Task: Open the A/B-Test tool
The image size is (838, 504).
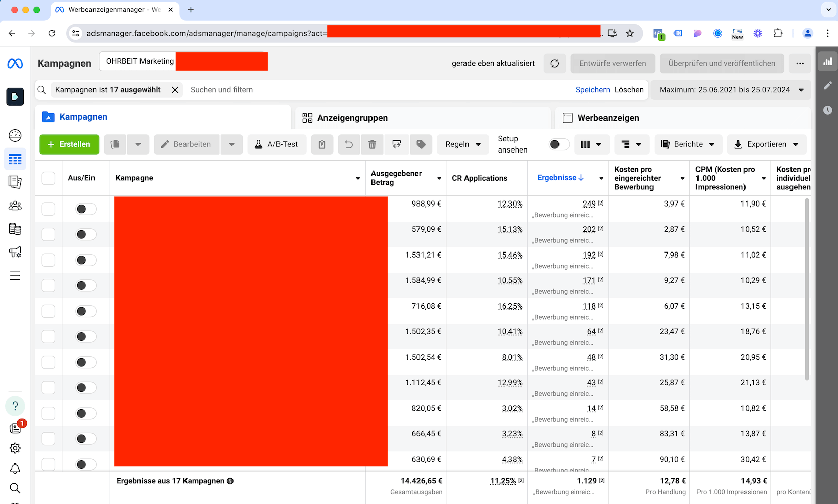Action: [276, 144]
